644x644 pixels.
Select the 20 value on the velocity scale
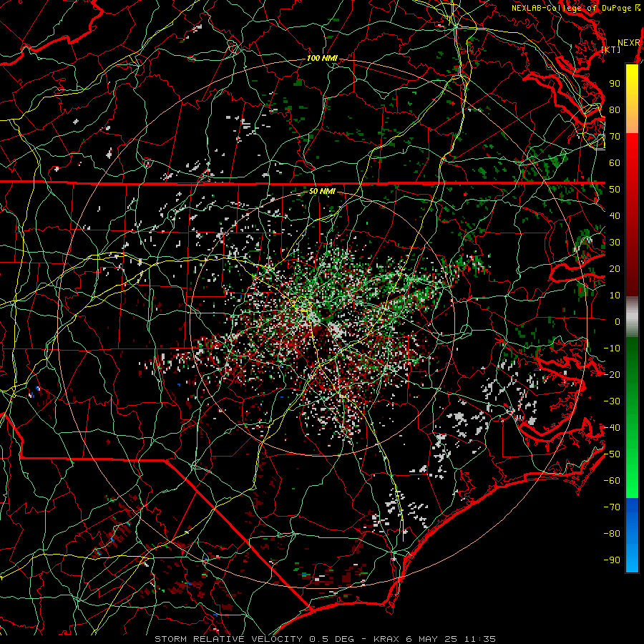615,268
